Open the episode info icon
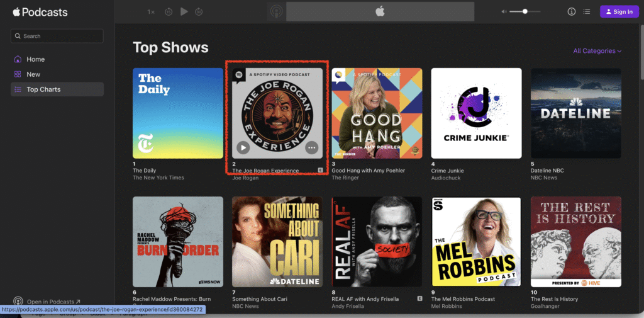This screenshot has height=318, width=644. pyautogui.click(x=572, y=11)
